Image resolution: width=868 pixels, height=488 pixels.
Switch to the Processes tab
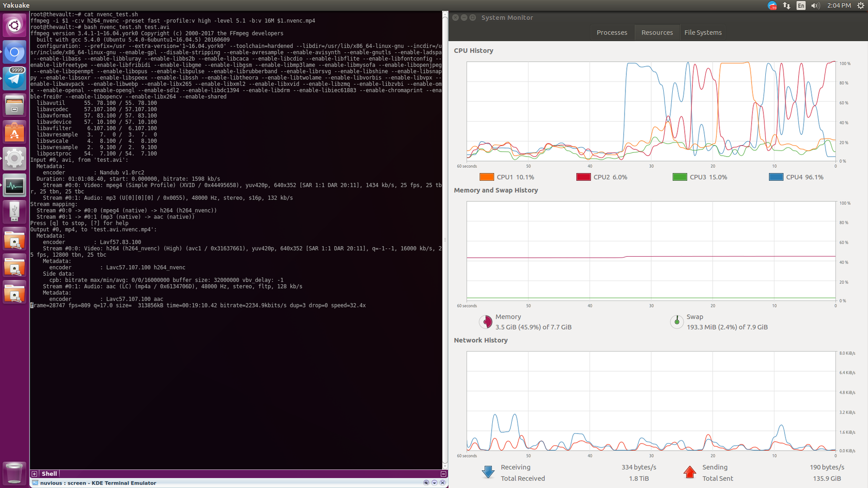pos(612,32)
